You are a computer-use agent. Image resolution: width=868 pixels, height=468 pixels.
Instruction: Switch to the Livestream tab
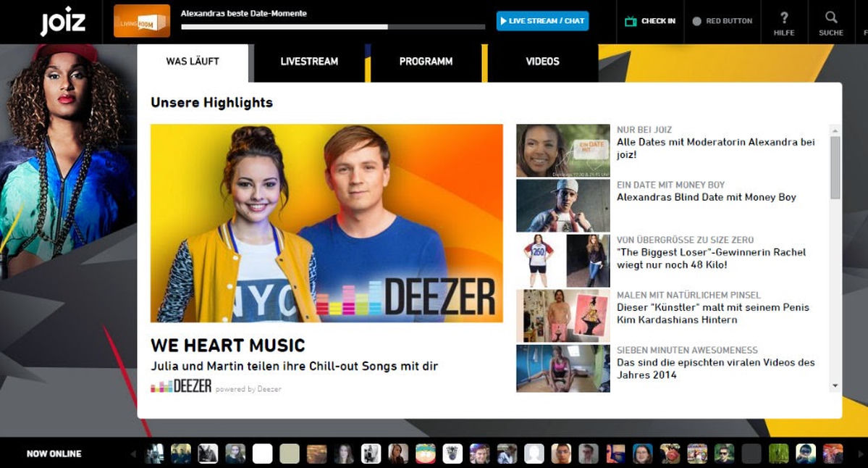309,62
